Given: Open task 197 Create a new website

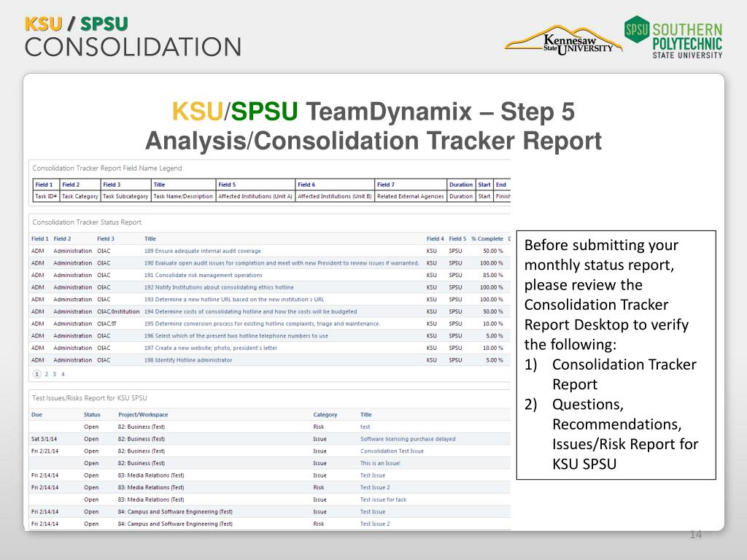Looking at the screenshot, I should click(211, 348).
